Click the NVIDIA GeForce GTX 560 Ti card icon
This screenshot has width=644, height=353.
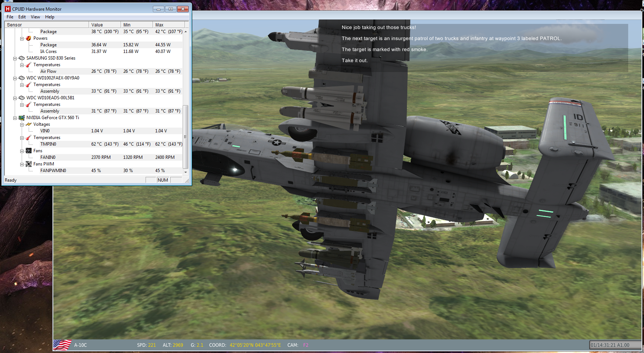tap(22, 118)
